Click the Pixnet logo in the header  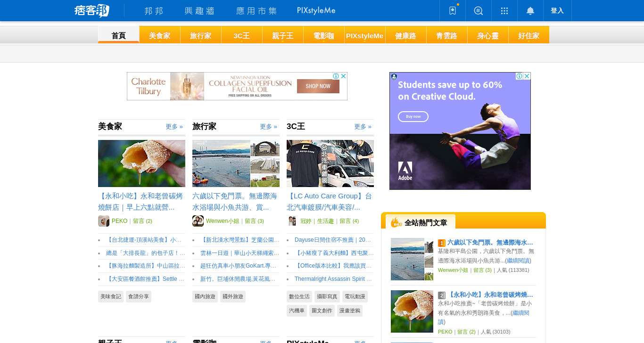pyautogui.click(x=92, y=10)
